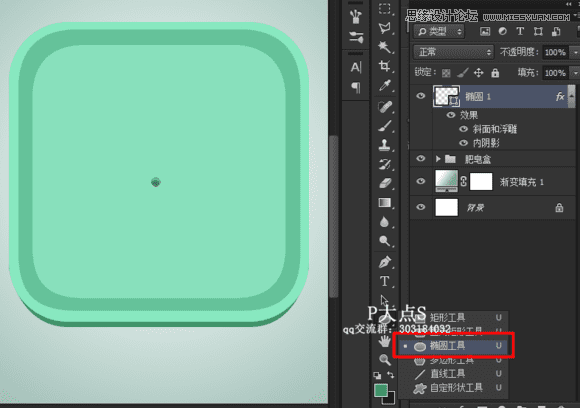This screenshot has width=580, height=408.
Task: Open the Paragraph panel icon
Action: 356,87
